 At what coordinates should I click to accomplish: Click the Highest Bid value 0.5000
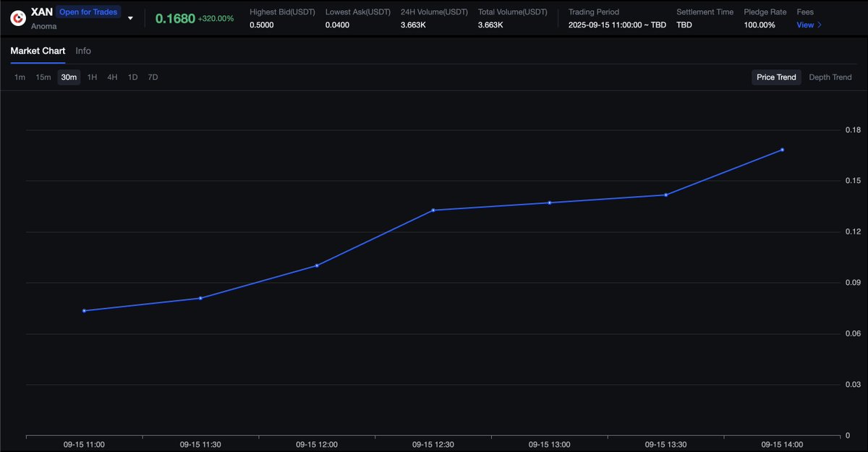[262, 25]
